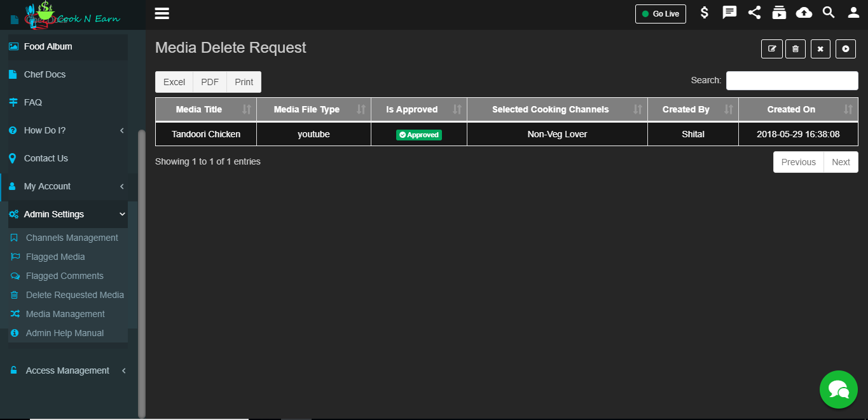Viewport: 868px width, 420px height.
Task: Go to Next page
Action: click(x=841, y=162)
